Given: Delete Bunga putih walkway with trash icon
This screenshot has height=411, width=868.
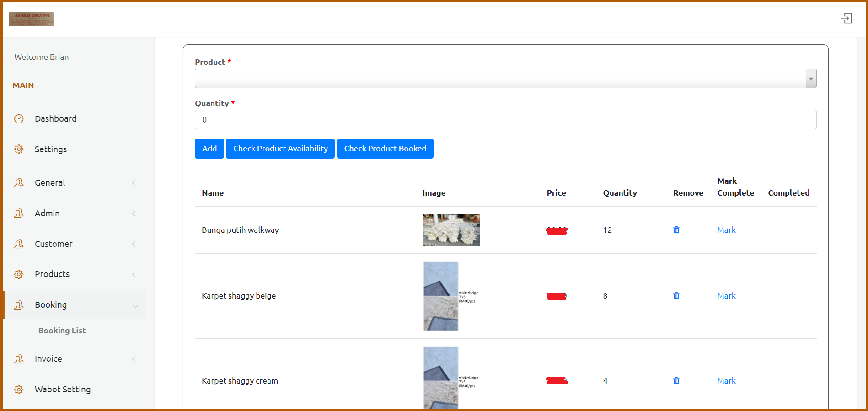Looking at the screenshot, I should tap(676, 230).
